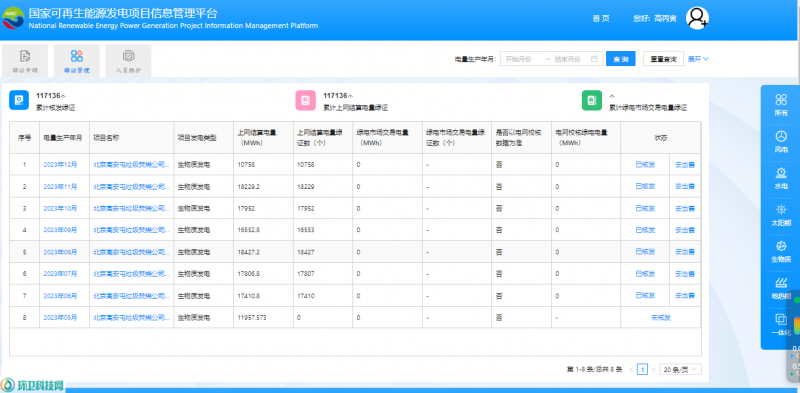The image size is (800, 393).
Task: Click the 开始月份 start month field
Action: (518, 59)
